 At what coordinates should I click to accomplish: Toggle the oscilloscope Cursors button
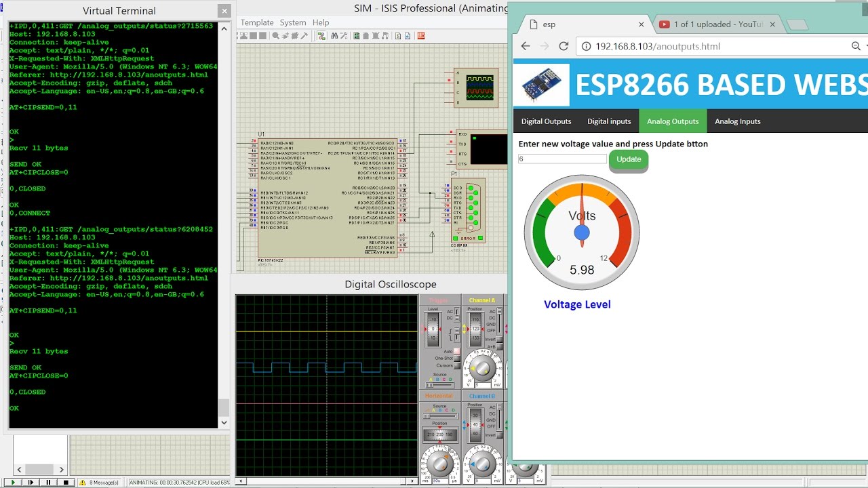[457, 365]
